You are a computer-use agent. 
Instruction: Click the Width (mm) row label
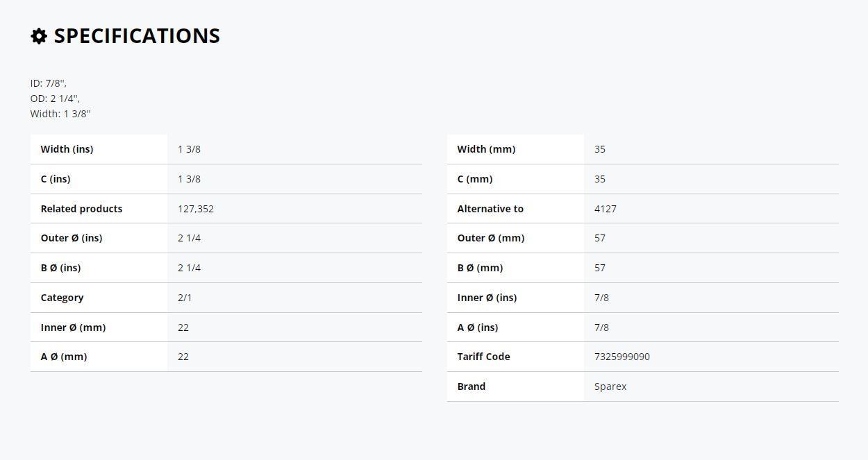pyautogui.click(x=486, y=149)
